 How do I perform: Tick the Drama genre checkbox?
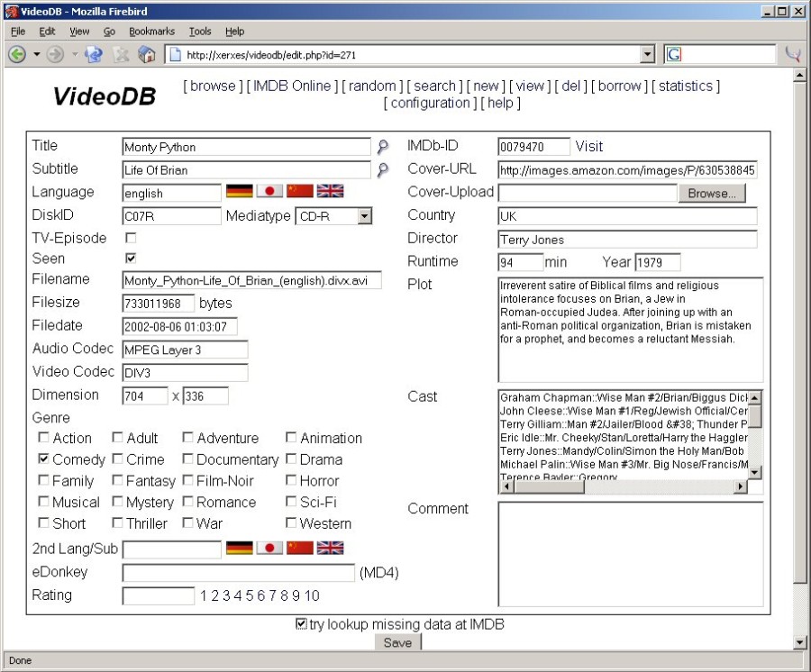coord(291,459)
